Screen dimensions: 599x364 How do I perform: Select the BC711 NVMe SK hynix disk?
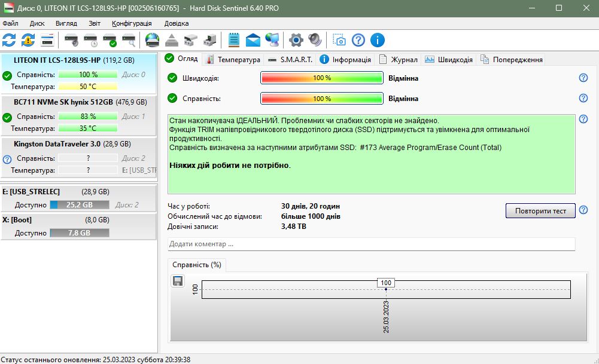tap(79, 115)
